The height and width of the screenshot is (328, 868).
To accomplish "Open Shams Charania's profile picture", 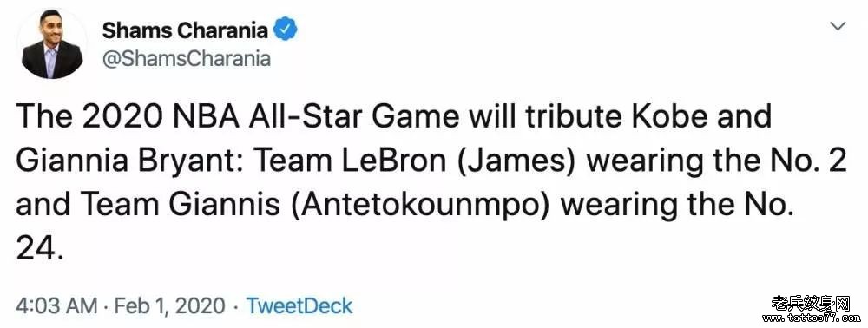I will 51,43.
